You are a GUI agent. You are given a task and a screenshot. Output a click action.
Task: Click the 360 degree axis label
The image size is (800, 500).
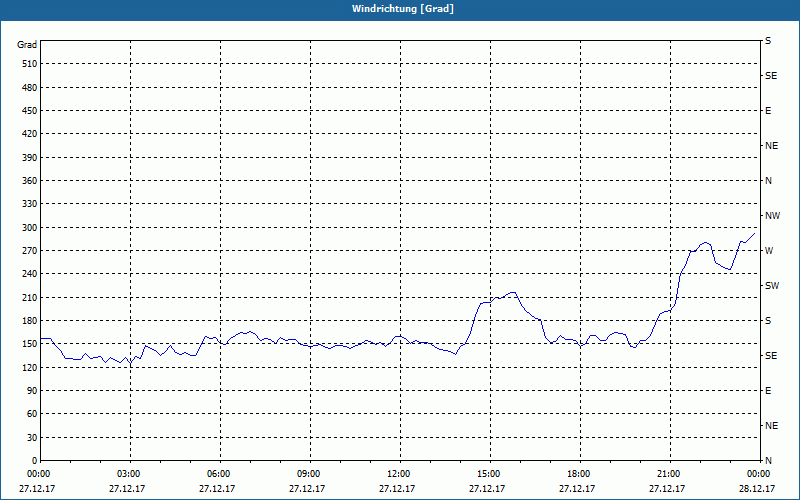(30, 181)
